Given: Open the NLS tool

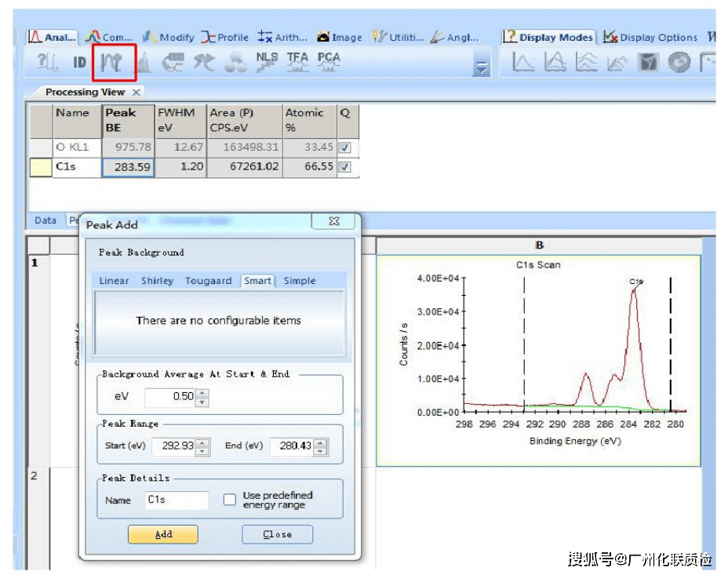Looking at the screenshot, I should tap(267, 62).
